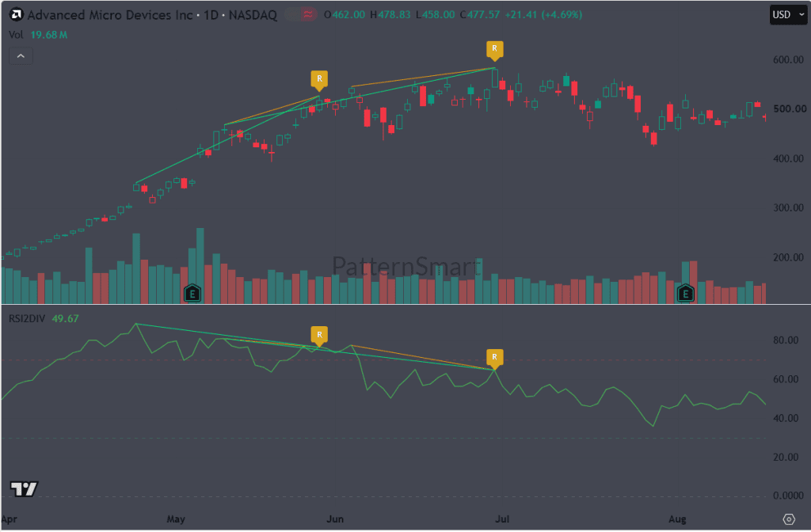Click the red market status wave icon
Viewport: 811px width, 532px height.
point(308,14)
